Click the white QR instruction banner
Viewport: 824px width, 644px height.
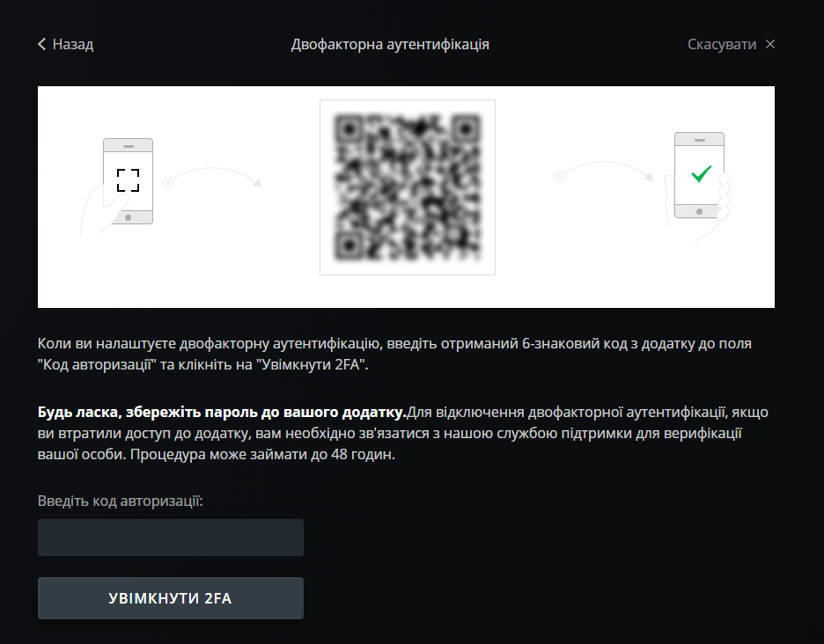[x=406, y=197]
